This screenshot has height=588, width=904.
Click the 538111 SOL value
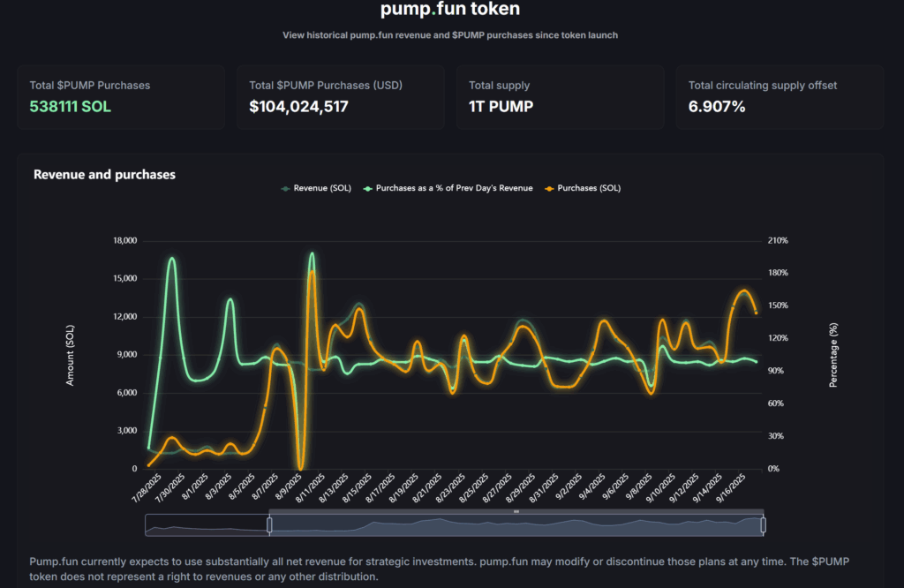tap(71, 107)
